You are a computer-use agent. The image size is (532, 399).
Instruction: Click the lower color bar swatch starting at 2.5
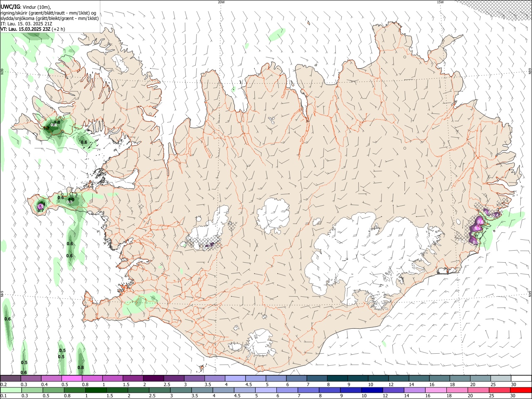pyautogui.click(x=160, y=390)
